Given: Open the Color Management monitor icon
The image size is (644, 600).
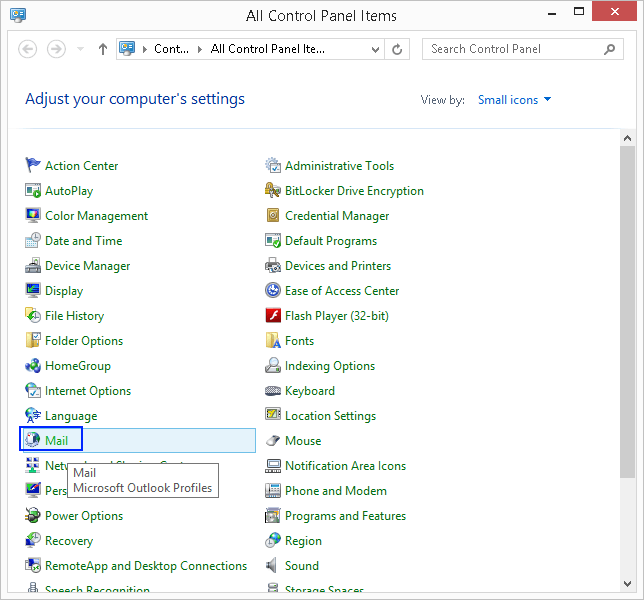Looking at the screenshot, I should (32, 216).
